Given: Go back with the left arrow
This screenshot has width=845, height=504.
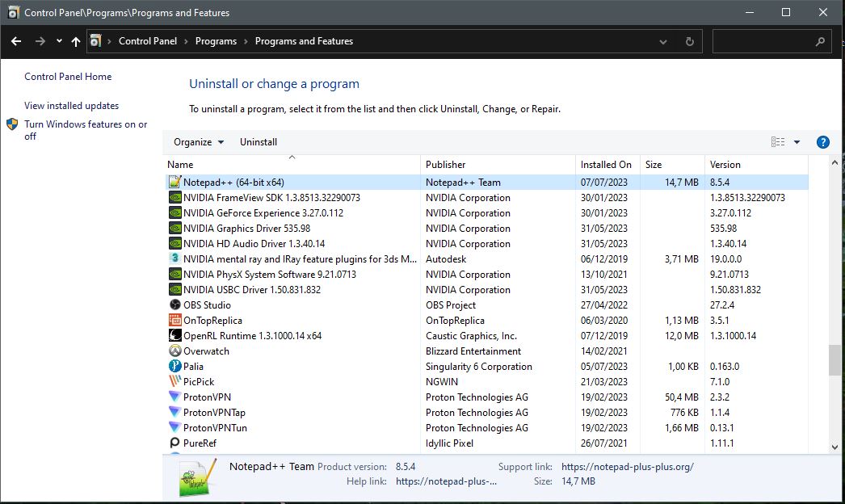Looking at the screenshot, I should pos(16,41).
